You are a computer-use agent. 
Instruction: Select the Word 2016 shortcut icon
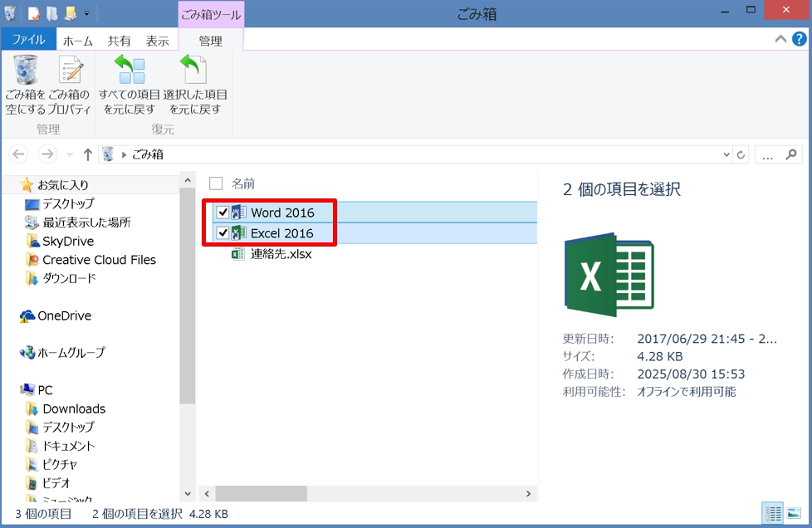[x=239, y=213]
